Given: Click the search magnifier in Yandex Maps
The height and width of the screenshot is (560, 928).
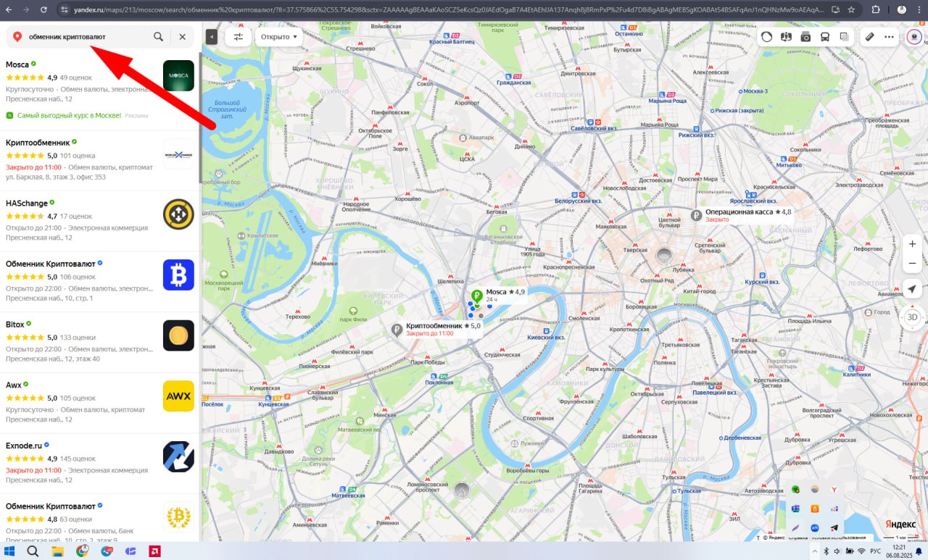Looking at the screenshot, I should pyautogui.click(x=158, y=36).
